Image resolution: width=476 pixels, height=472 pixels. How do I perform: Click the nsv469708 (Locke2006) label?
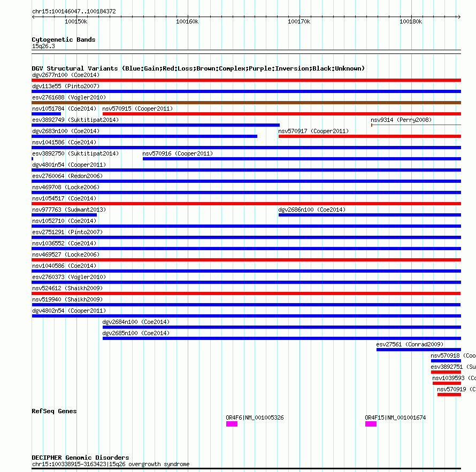click(66, 187)
